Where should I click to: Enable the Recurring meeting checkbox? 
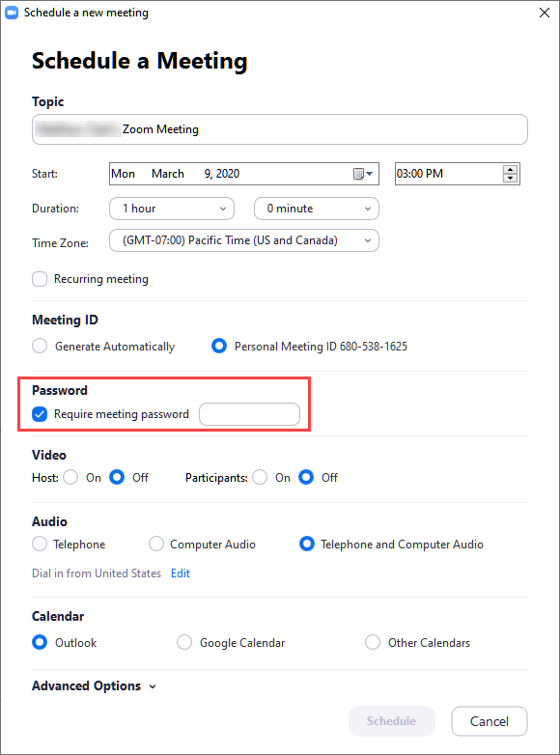[40, 279]
